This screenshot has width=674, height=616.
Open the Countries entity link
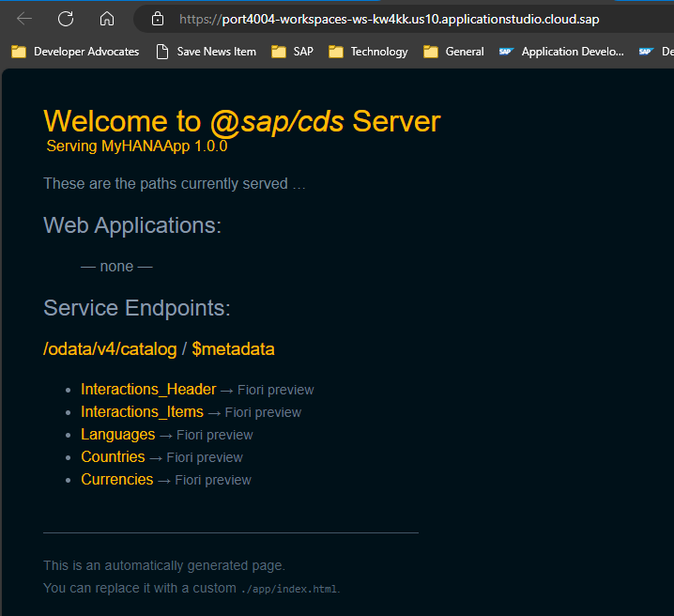tap(113, 457)
